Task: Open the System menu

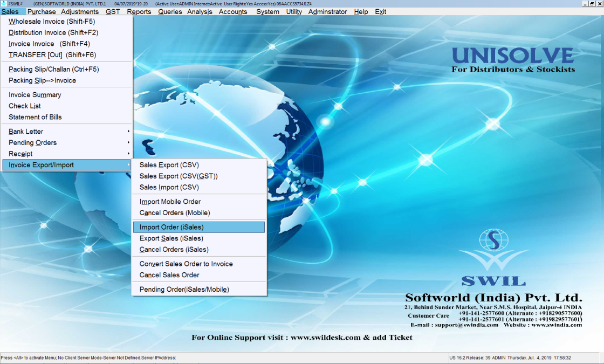Action: (267, 11)
